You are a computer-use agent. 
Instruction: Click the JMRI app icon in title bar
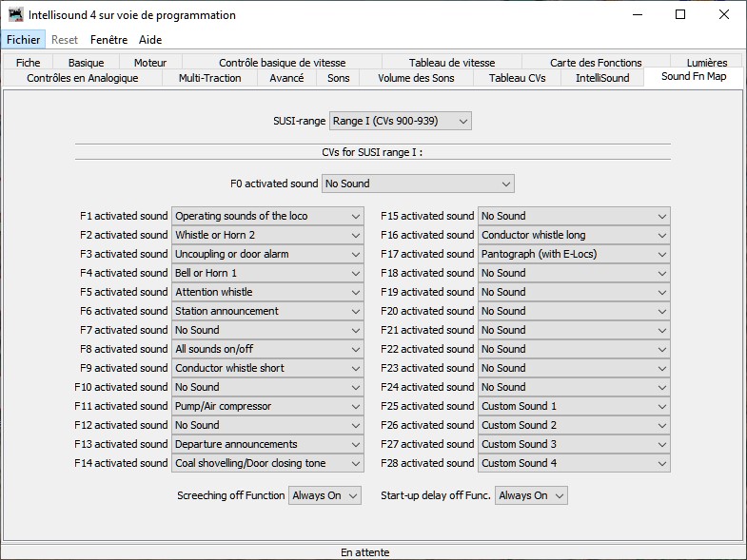pyautogui.click(x=16, y=15)
